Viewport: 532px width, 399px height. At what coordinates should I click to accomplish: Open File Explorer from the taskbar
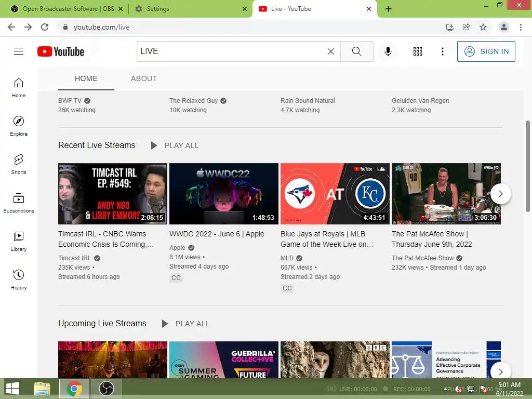point(42,389)
